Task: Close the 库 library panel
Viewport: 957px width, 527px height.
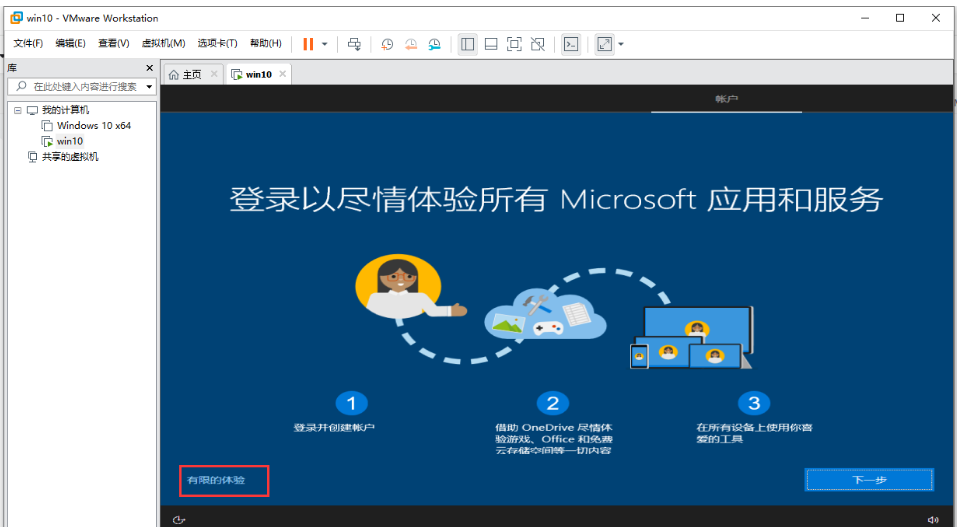Action: click(150, 68)
